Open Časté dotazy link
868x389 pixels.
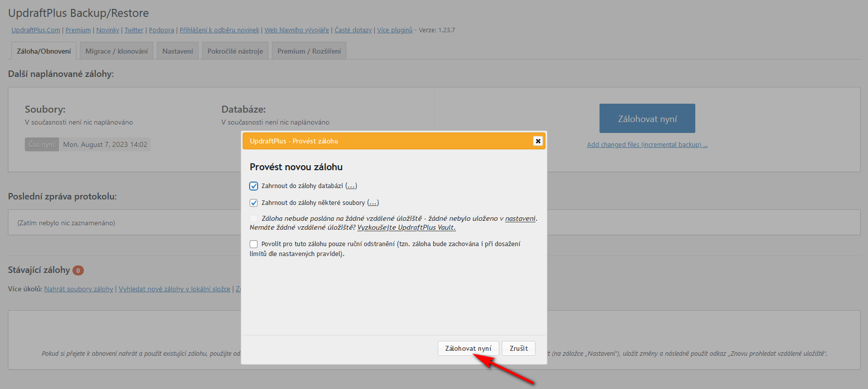click(x=353, y=30)
